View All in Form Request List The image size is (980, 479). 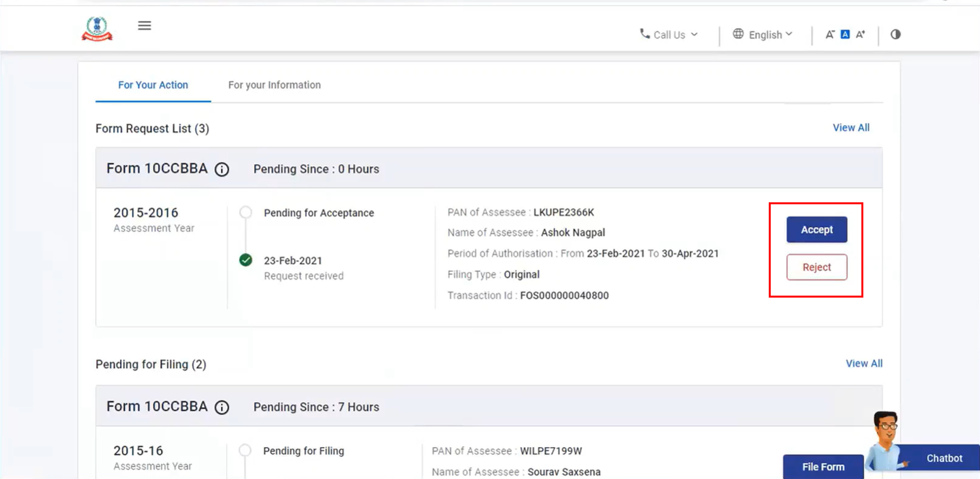tap(851, 128)
